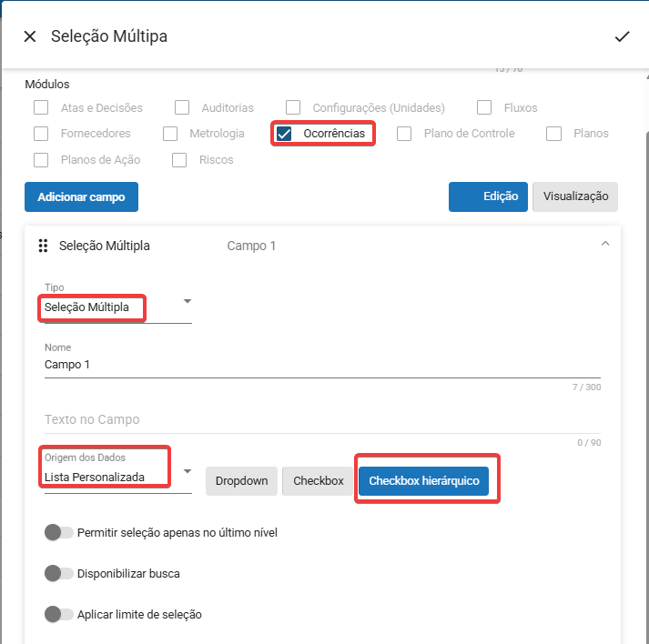This screenshot has height=644, width=649.
Task: Open the Tipo dropdown
Action: tap(187, 301)
